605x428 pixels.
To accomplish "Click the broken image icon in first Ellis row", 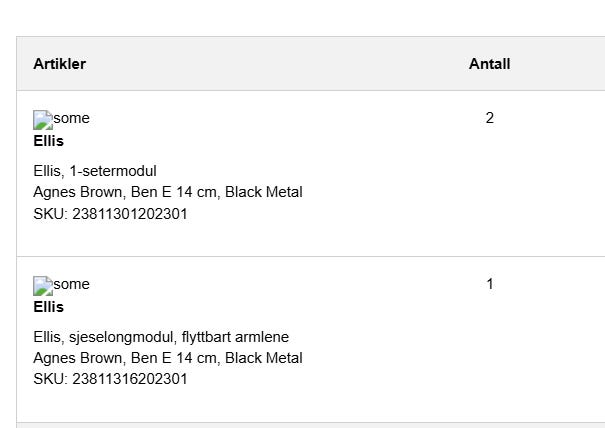I will (42, 120).
